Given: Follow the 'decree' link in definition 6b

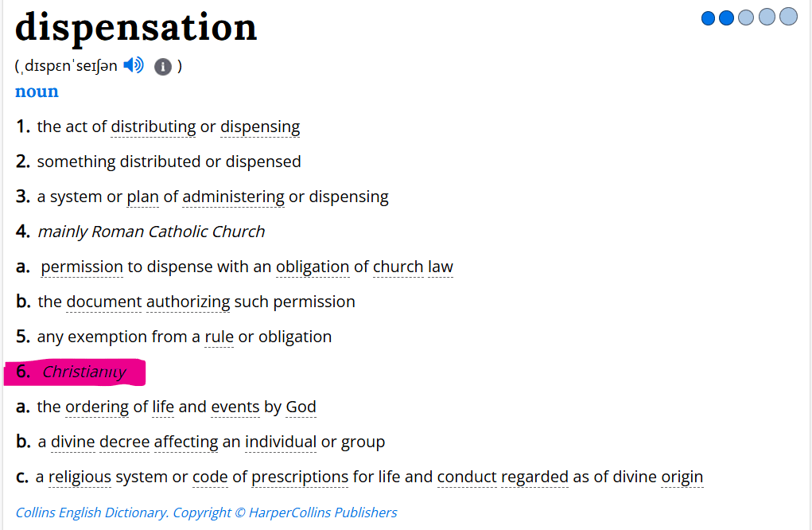Looking at the screenshot, I should point(124,442).
